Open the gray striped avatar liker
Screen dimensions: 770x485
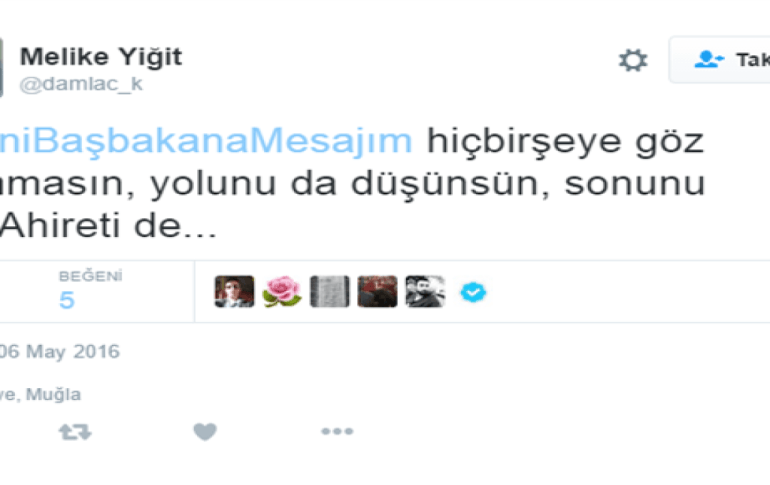330,292
